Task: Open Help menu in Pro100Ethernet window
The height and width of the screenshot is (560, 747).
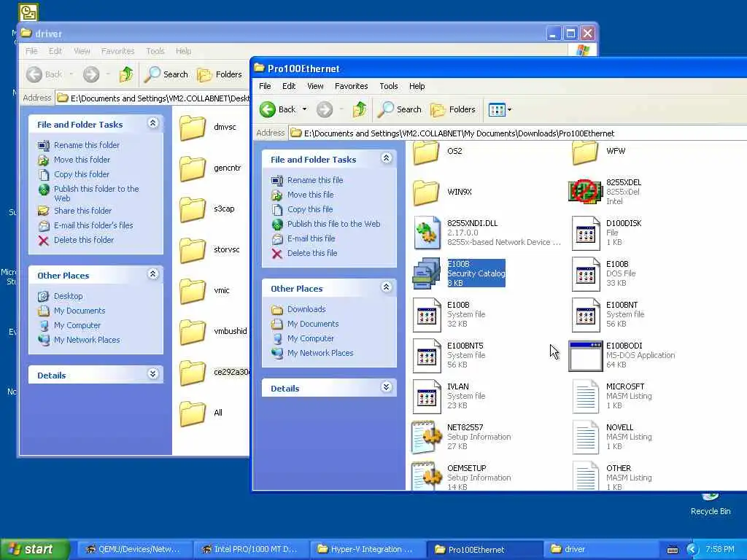Action: coord(417,86)
